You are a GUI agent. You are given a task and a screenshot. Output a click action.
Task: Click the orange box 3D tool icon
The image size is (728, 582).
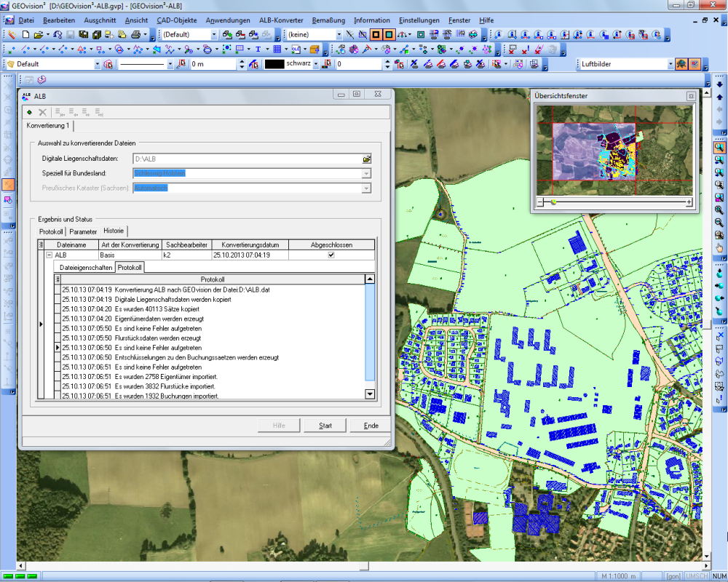(x=314, y=49)
